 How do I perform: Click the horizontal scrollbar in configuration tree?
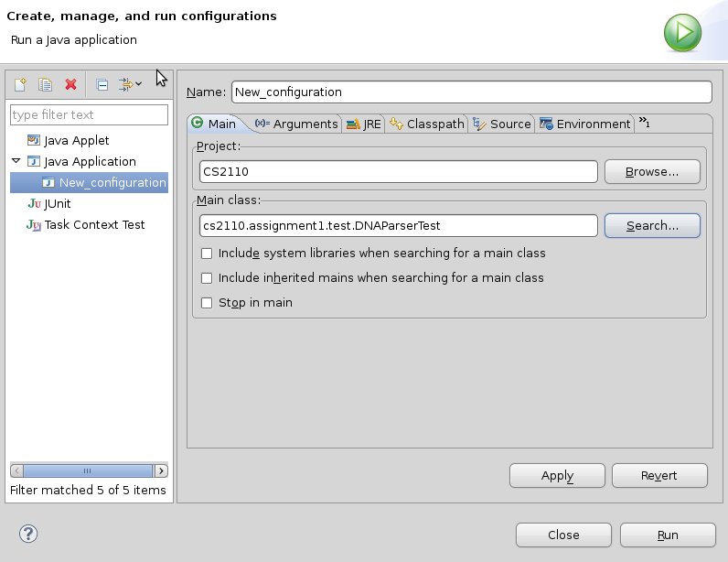point(87,470)
